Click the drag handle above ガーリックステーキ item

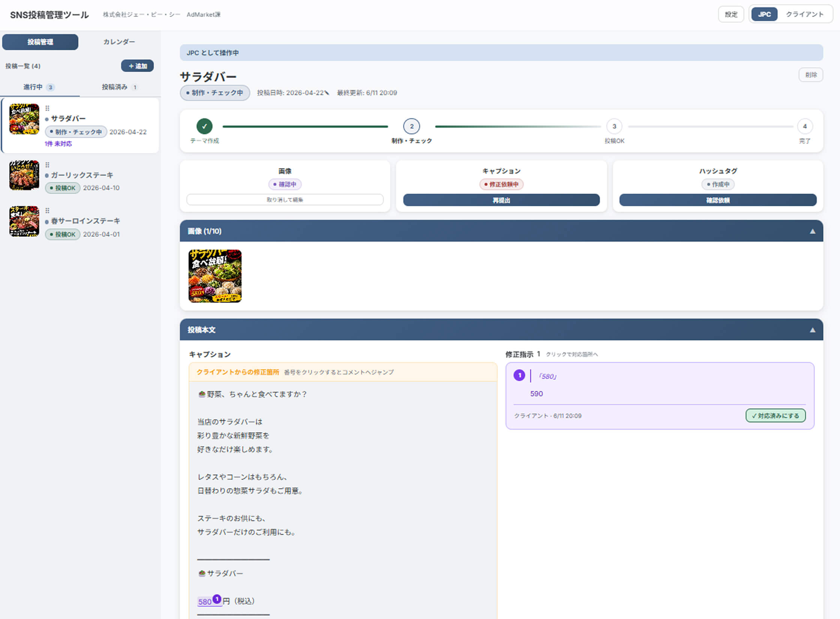tap(47, 165)
